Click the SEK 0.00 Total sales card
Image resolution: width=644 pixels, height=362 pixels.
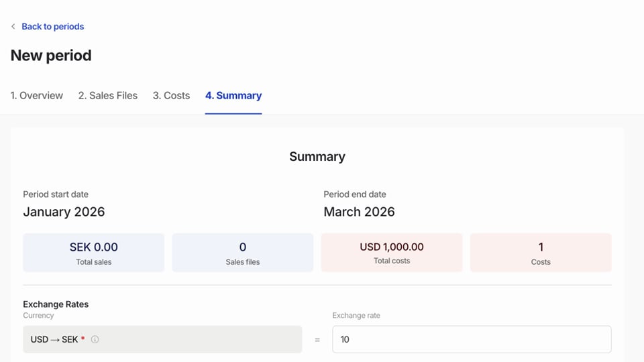point(94,253)
